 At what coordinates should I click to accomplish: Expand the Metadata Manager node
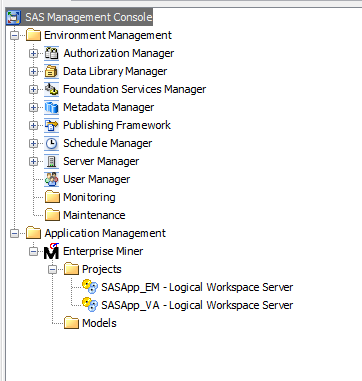coord(33,107)
